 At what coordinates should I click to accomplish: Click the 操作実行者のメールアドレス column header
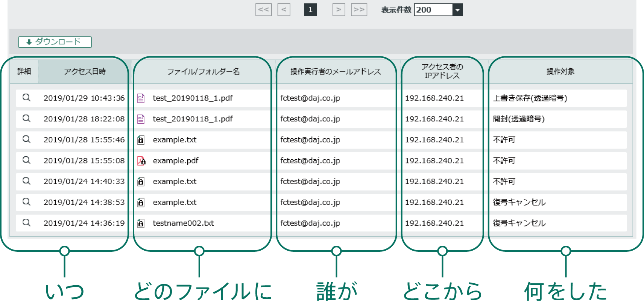point(336,71)
